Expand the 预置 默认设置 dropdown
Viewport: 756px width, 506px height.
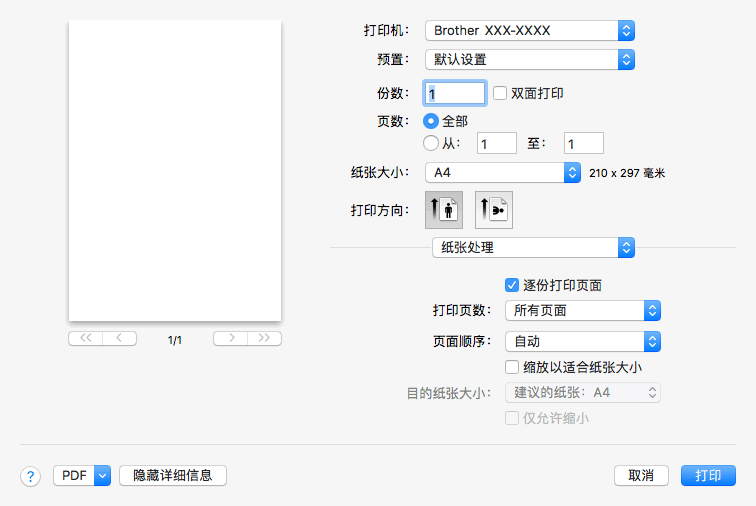coord(529,59)
